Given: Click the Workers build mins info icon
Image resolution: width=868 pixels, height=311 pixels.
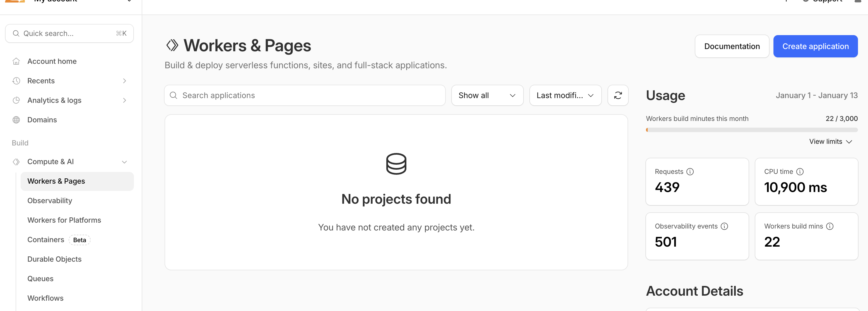Looking at the screenshot, I should click(830, 226).
